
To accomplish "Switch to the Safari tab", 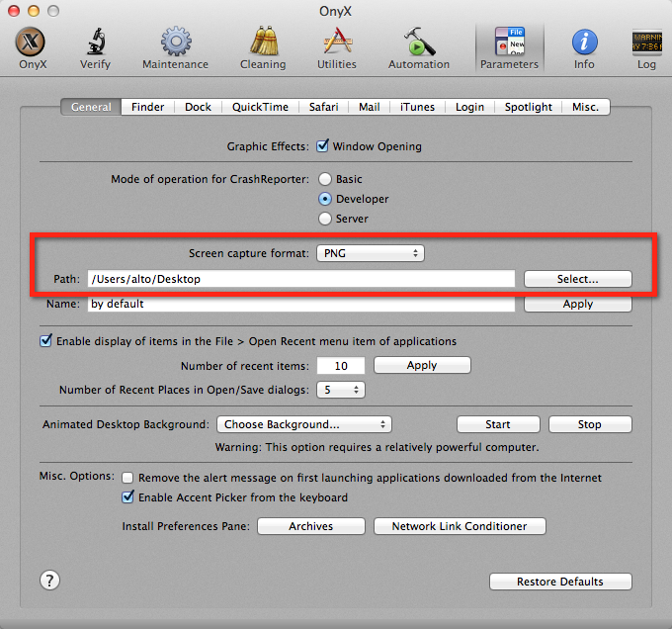I will tap(323, 107).
